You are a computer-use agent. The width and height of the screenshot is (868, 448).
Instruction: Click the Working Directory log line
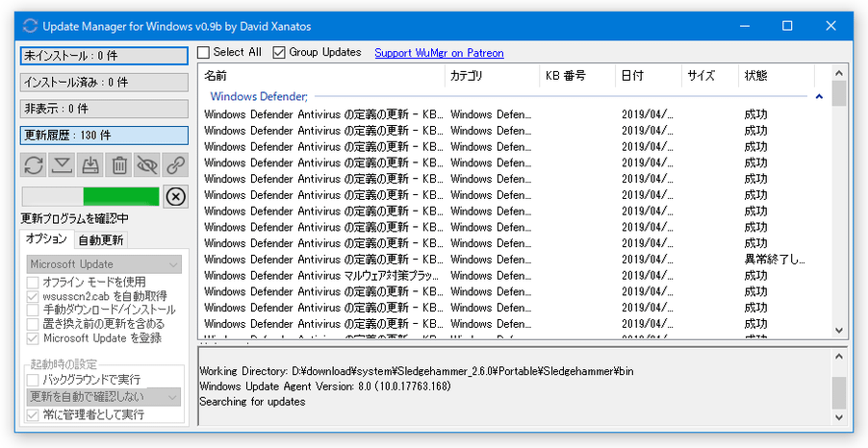[417, 371]
